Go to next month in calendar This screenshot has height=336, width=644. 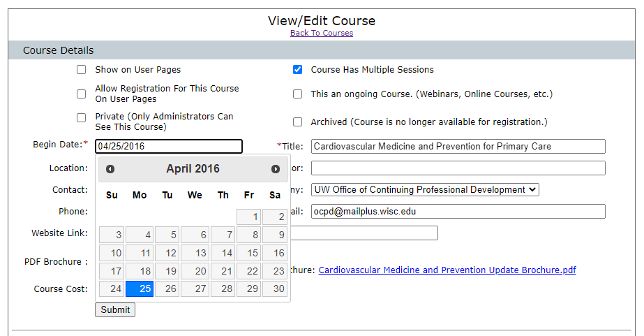coord(276,169)
